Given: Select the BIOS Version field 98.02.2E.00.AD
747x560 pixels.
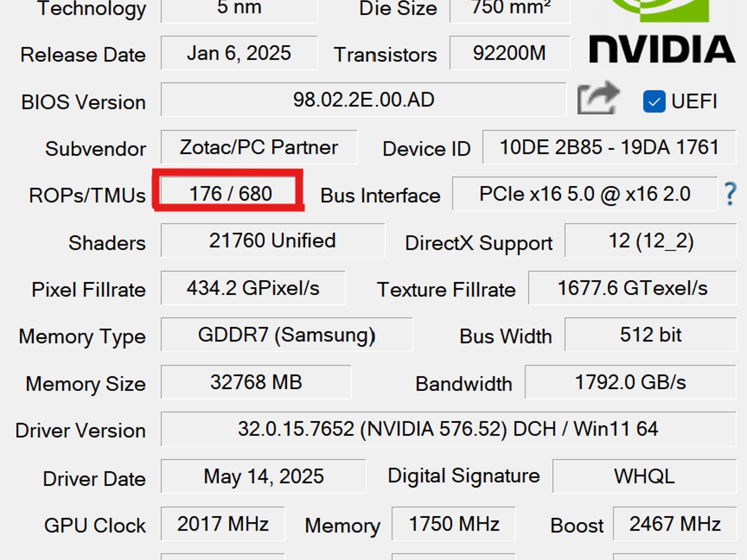Looking at the screenshot, I should click(364, 100).
